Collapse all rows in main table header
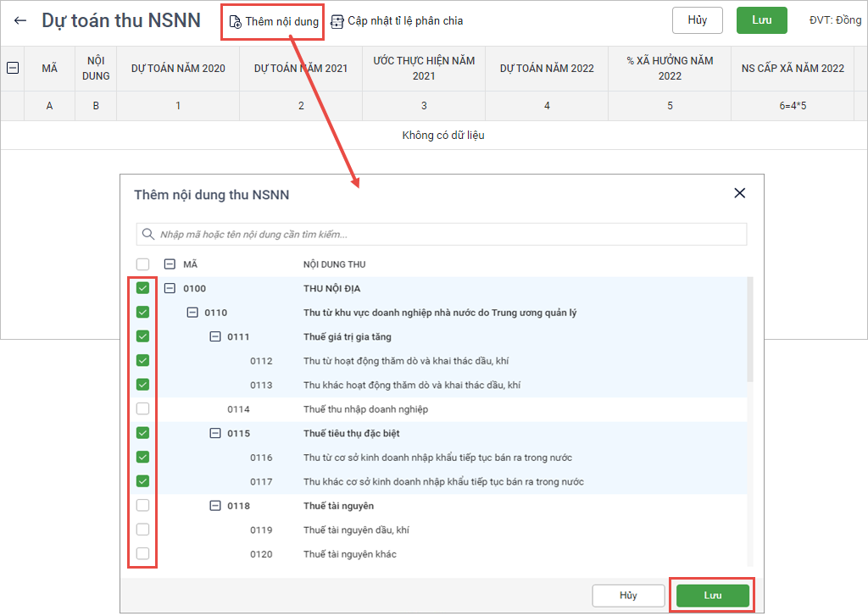868x616 pixels. pyautogui.click(x=13, y=68)
